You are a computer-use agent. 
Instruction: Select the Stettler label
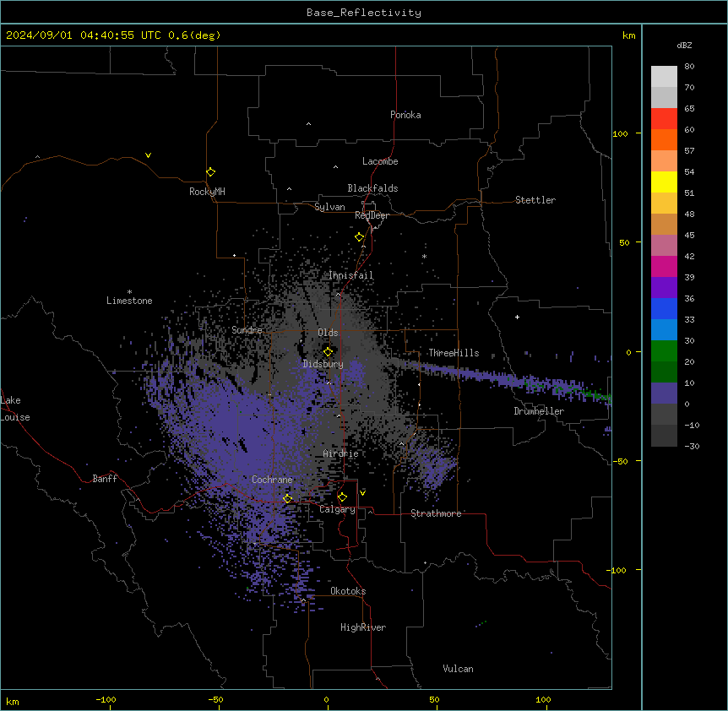535,200
